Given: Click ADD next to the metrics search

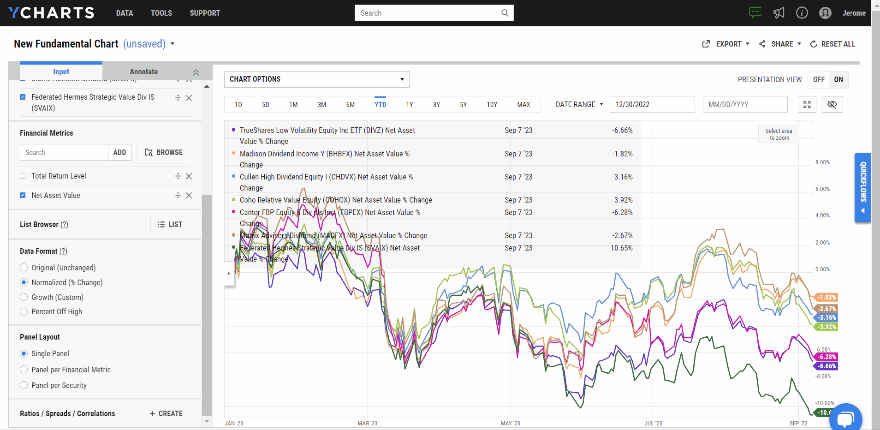Looking at the screenshot, I should (120, 153).
